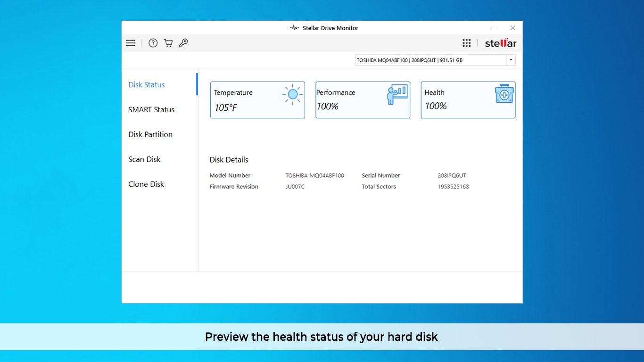Open the hamburger menu
Screen dimensions: 644x362
[131, 43]
